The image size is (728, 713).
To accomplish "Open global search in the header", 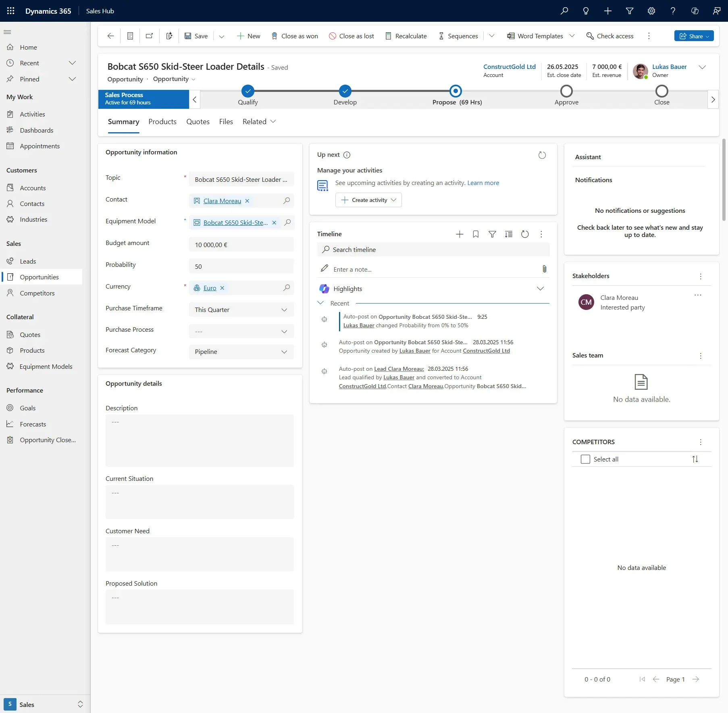I will (x=564, y=11).
